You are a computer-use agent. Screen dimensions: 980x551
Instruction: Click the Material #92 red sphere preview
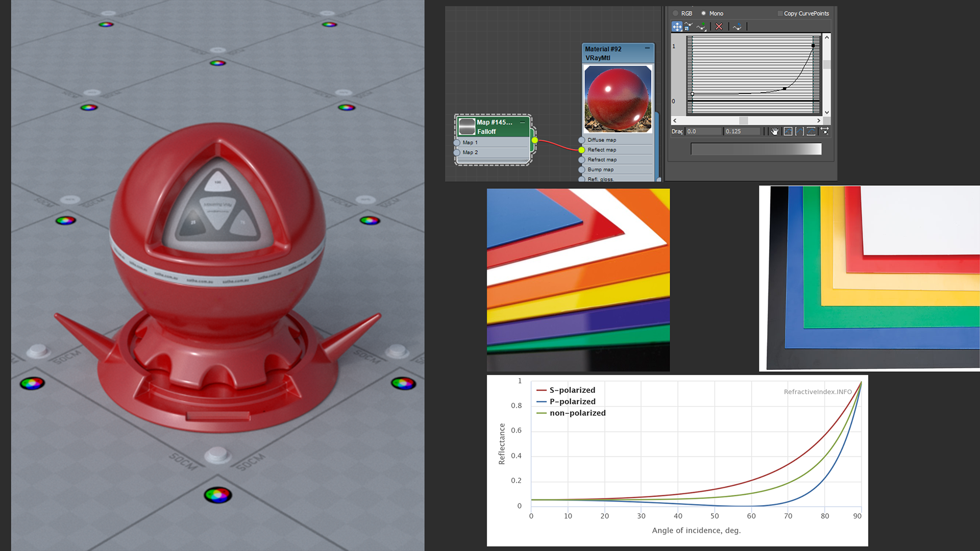point(618,99)
